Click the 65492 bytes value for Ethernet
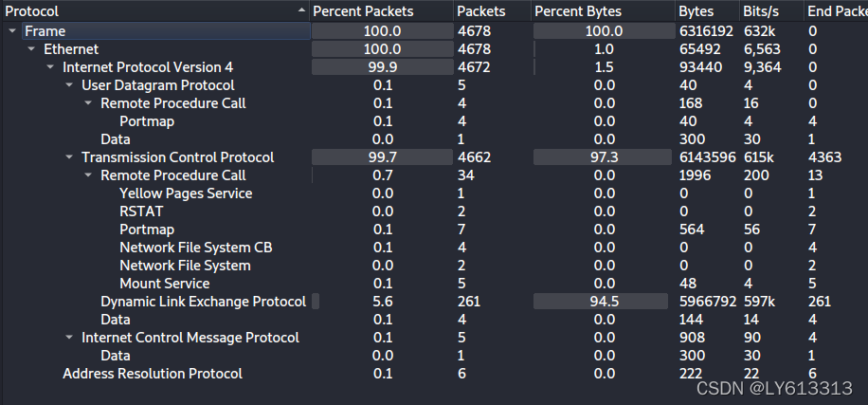The image size is (868, 405). [x=699, y=49]
